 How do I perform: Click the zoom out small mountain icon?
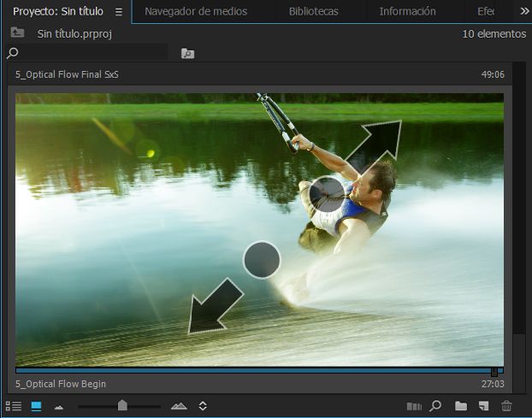59,407
